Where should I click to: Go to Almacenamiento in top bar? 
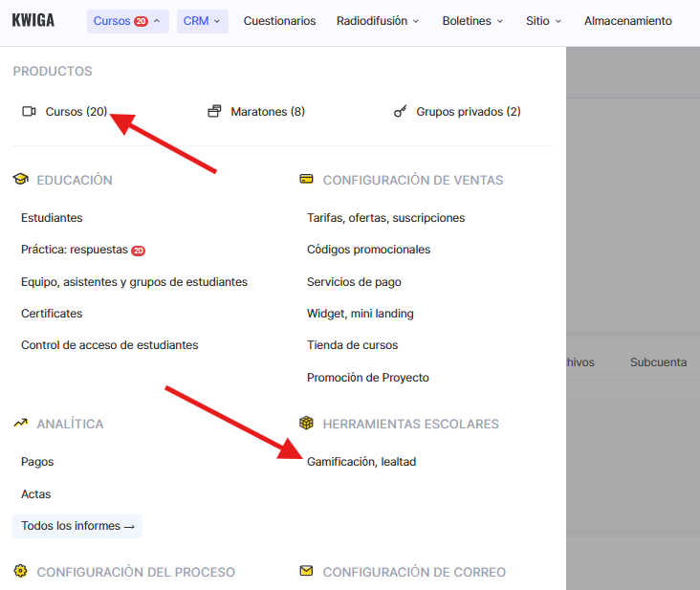pyautogui.click(x=627, y=21)
